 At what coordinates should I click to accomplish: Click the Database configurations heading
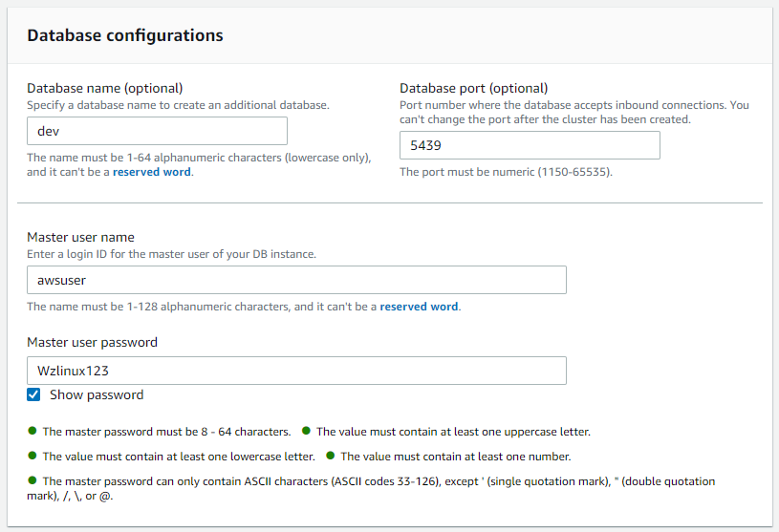tap(125, 35)
